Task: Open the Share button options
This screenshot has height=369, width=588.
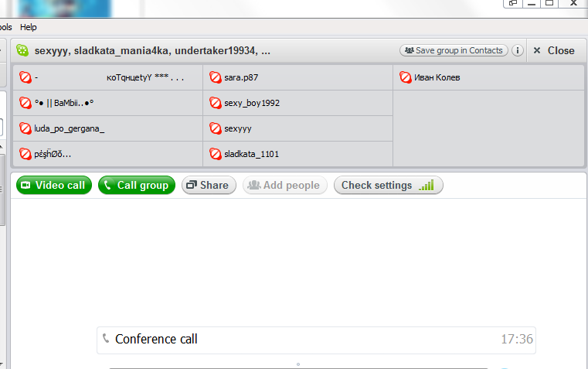Action: (209, 185)
